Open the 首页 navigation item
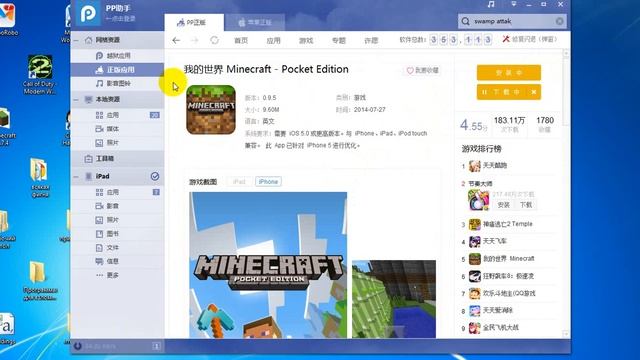The image size is (640, 360). coord(241,40)
